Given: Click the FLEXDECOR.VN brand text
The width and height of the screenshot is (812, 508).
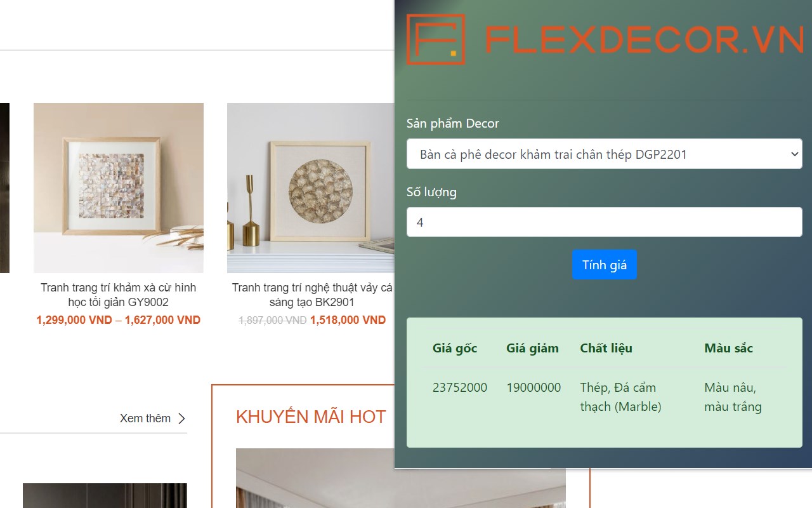Looking at the screenshot, I should pos(645,40).
